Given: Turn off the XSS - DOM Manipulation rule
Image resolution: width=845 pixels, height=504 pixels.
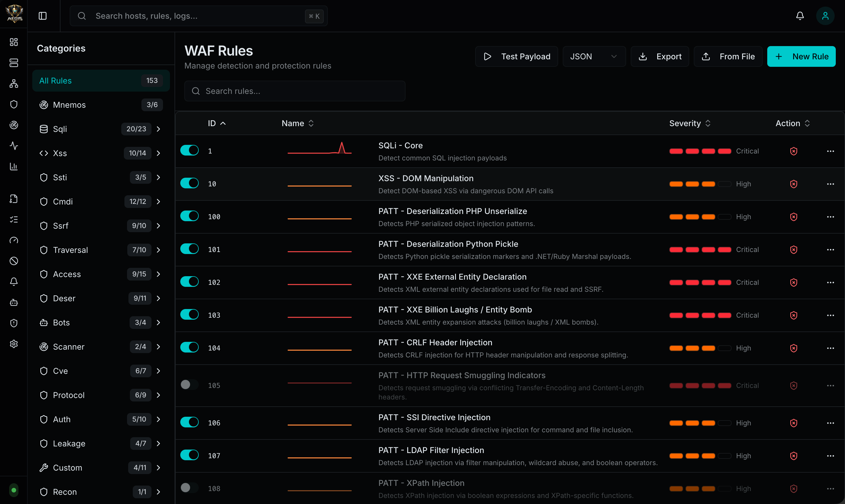Looking at the screenshot, I should click(x=189, y=183).
